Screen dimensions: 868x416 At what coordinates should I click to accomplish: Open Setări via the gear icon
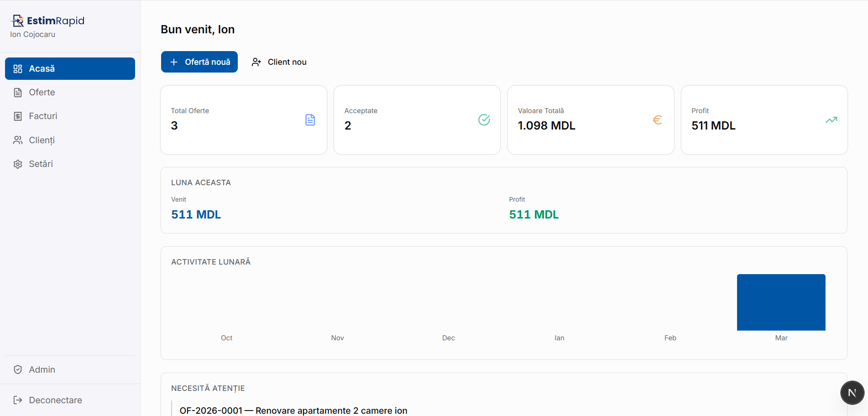18,163
